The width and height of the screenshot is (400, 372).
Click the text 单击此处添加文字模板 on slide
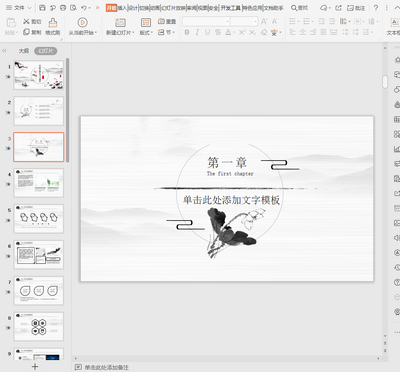(x=231, y=200)
